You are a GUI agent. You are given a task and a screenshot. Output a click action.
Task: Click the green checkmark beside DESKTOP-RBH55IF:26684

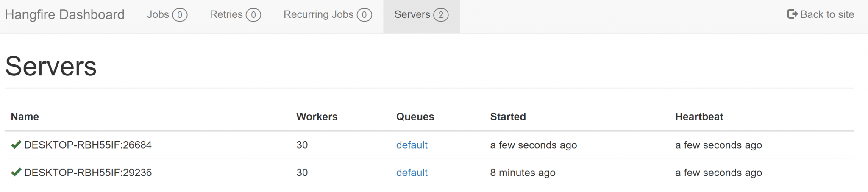[16, 145]
